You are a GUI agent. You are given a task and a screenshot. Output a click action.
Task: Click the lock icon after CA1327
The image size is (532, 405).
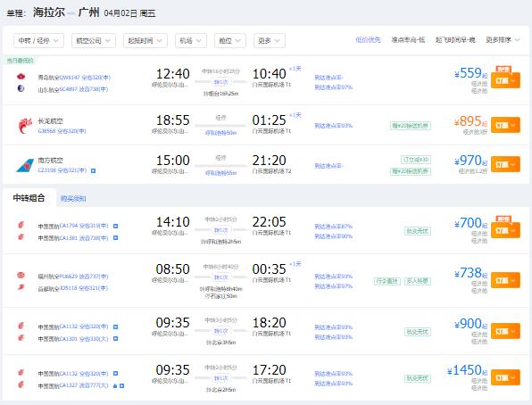(115, 385)
